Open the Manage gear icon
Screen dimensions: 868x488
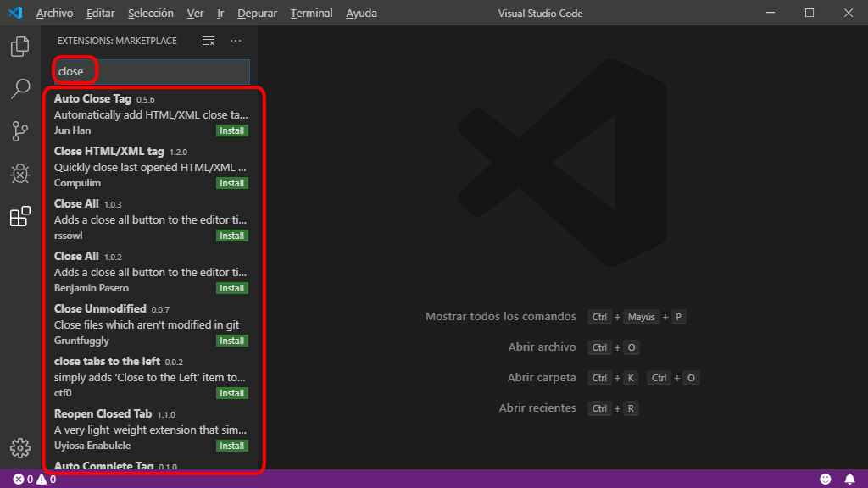(x=20, y=448)
